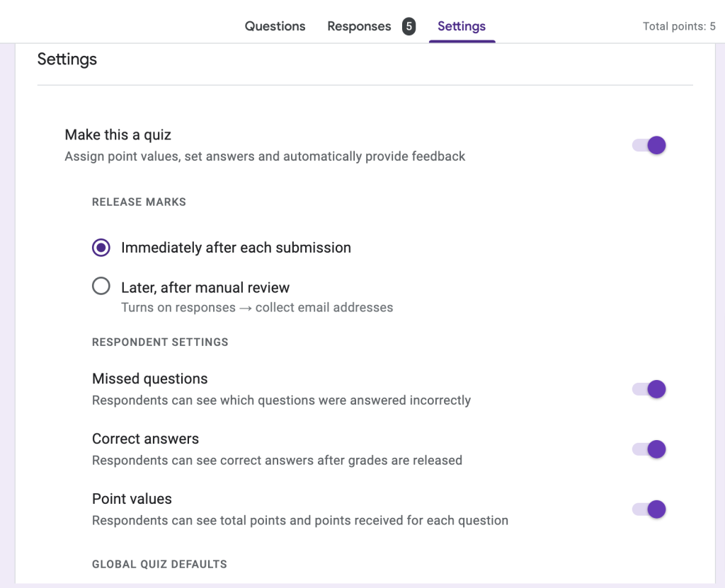Click the Make this a quiz title text
This screenshot has height=588, width=725.
point(118,134)
